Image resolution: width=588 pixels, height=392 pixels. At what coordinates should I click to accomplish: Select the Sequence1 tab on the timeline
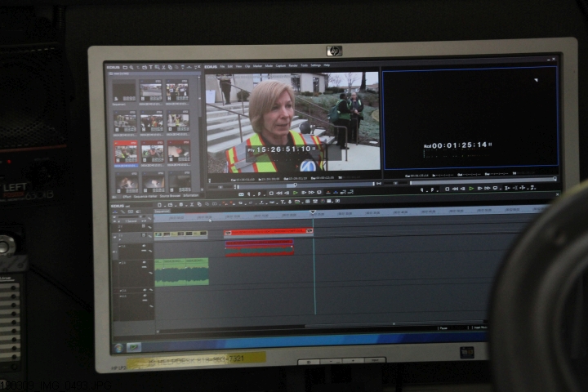162,211
